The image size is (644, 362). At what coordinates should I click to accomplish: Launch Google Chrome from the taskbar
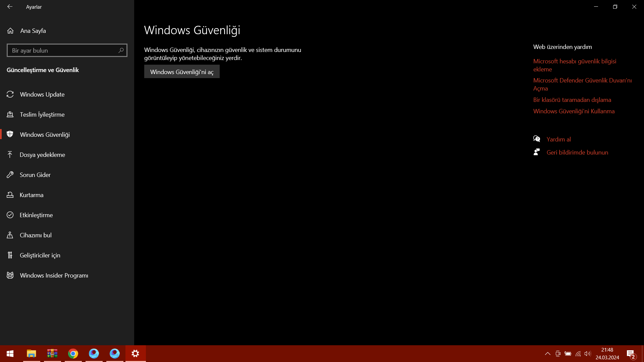click(73, 354)
